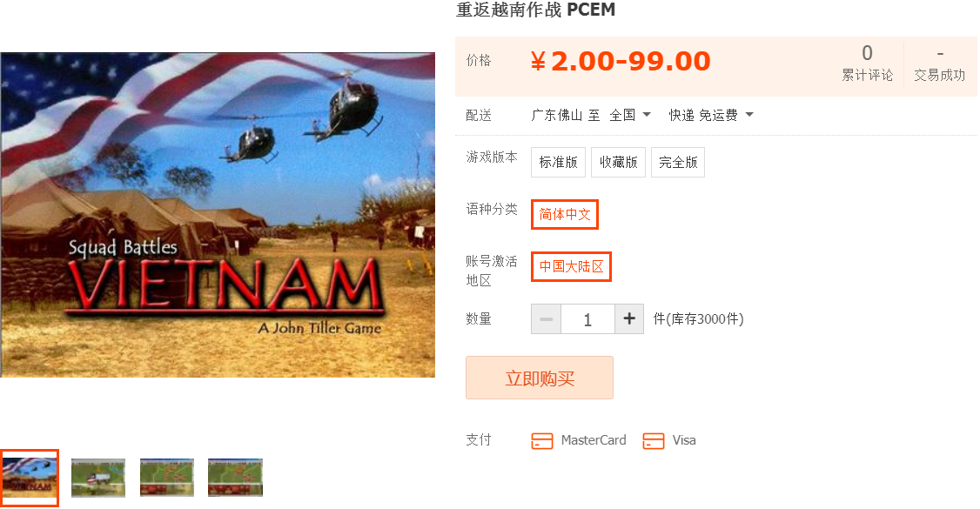Select the 标准版 game version option
The image size is (980, 509).
click(x=558, y=163)
